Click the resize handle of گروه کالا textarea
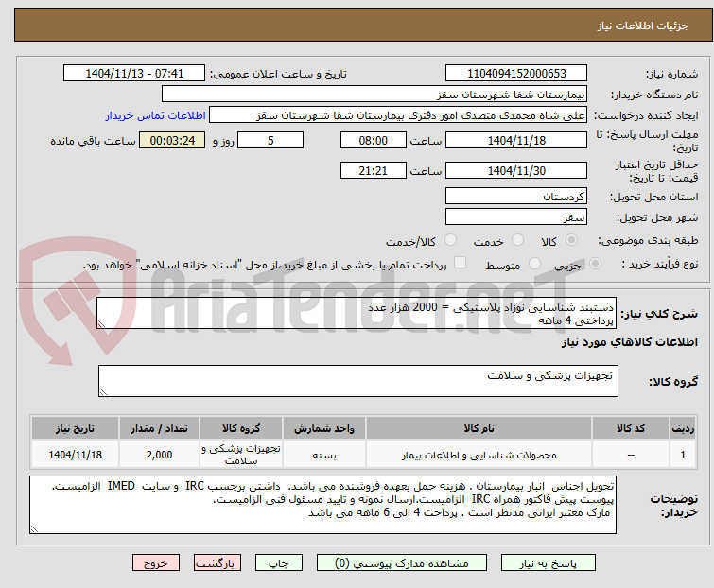The height and width of the screenshot is (588, 714). point(103,392)
